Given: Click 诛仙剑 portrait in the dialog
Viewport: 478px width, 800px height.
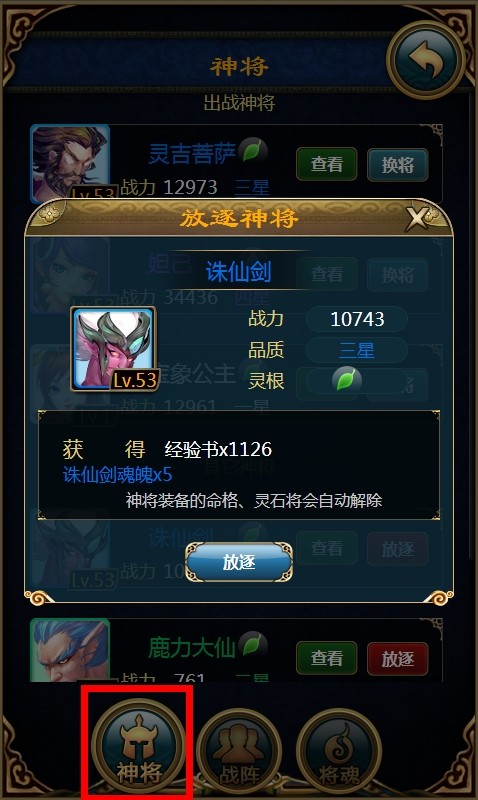Looking at the screenshot, I should [x=113, y=348].
